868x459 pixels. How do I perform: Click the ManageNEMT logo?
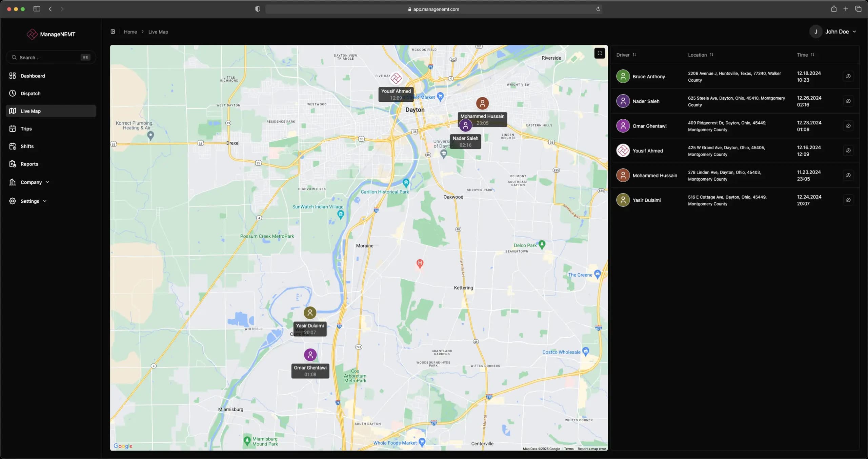[x=51, y=34]
